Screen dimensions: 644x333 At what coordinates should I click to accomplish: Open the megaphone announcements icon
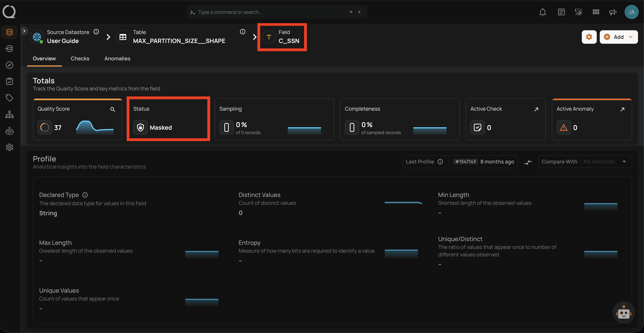(x=612, y=12)
